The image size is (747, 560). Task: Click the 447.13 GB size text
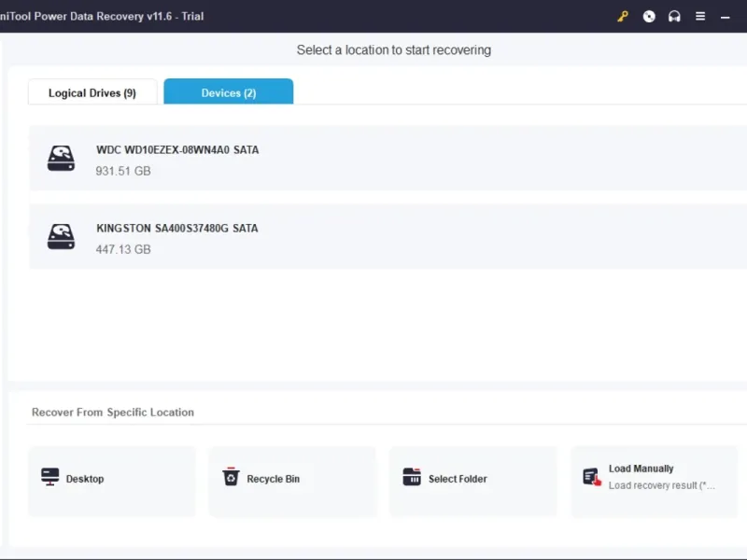tap(123, 249)
